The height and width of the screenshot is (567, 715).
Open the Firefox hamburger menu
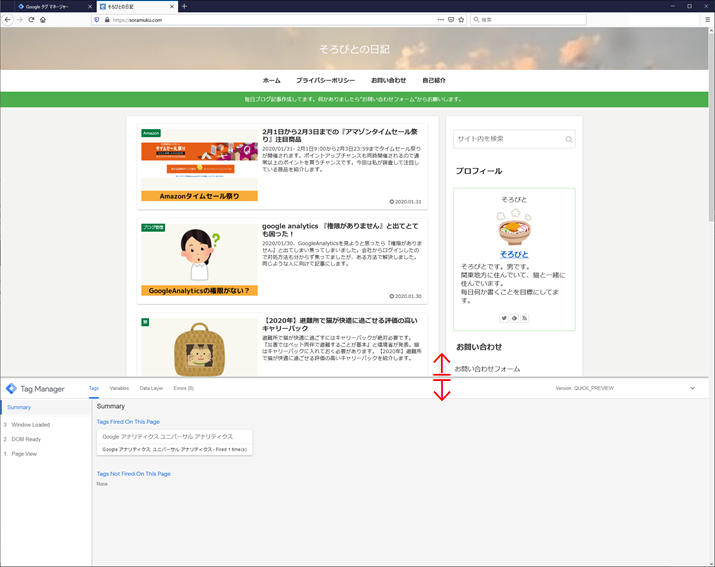coord(707,20)
